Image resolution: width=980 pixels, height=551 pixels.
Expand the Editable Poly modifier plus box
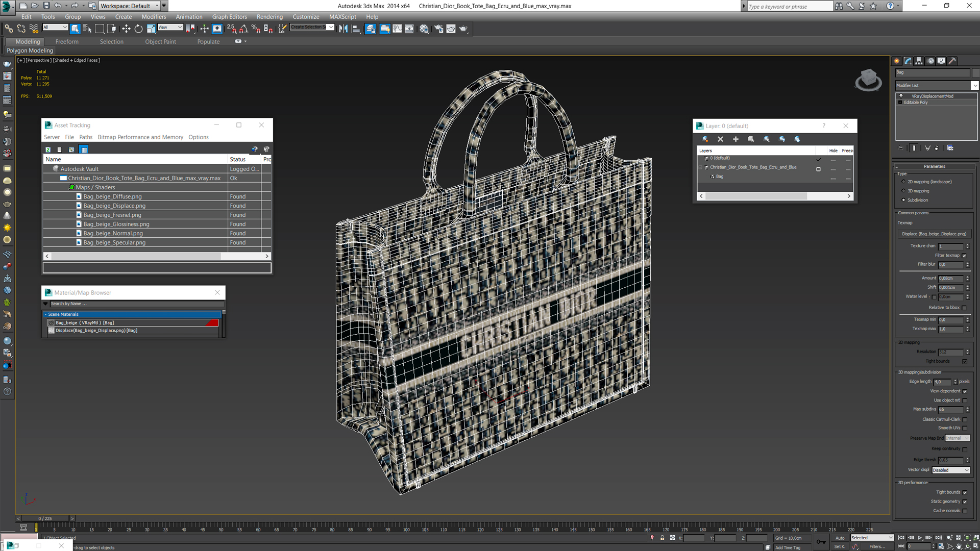[900, 103]
